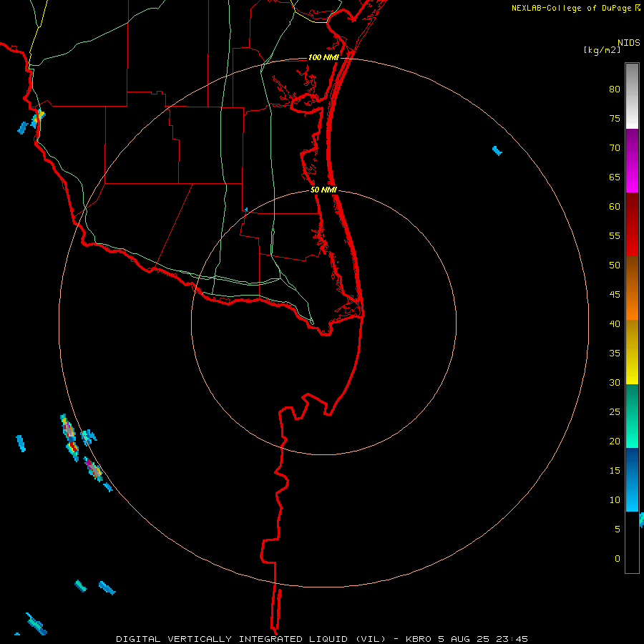Image resolution: width=644 pixels, height=644 pixels.
Task: Click the small storm cell in upper-left corner
Action: [x=38, y=118]
